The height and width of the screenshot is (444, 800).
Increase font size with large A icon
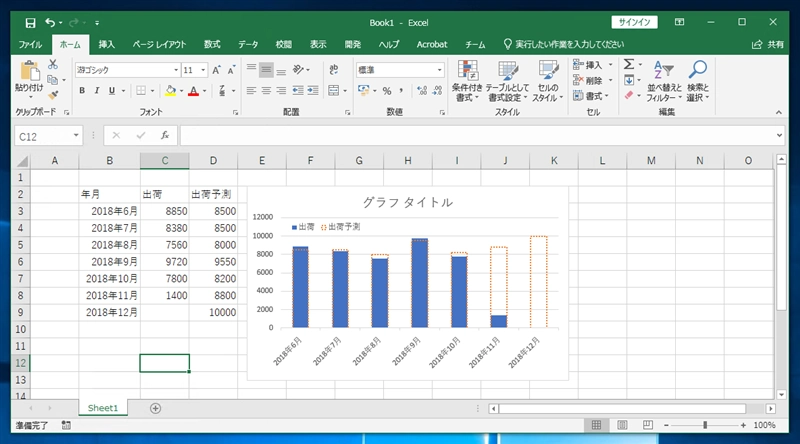click(x=216, y=70)
